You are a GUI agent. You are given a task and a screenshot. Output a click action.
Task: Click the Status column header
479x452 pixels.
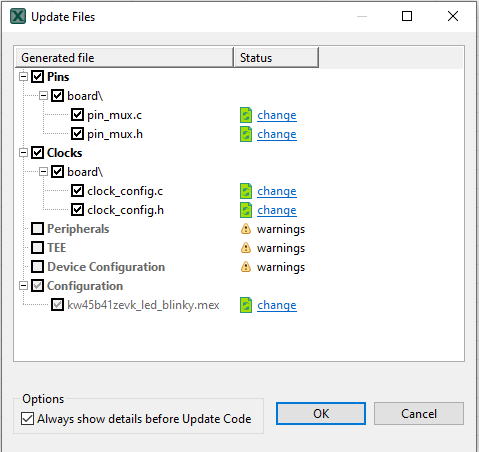276,58
